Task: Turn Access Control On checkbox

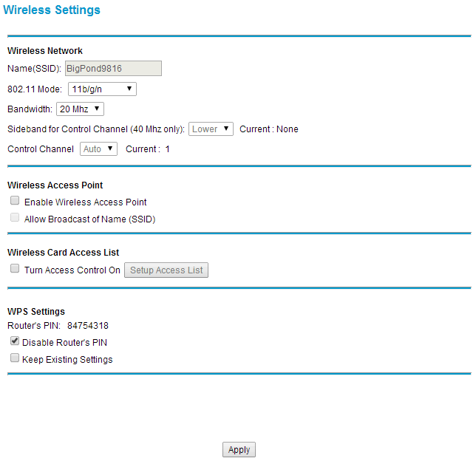Action: [15, 269]
